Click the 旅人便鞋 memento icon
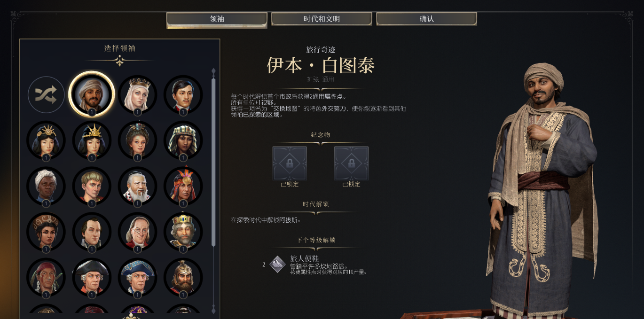This screenshot has height=319, width=644. point(277,265)
